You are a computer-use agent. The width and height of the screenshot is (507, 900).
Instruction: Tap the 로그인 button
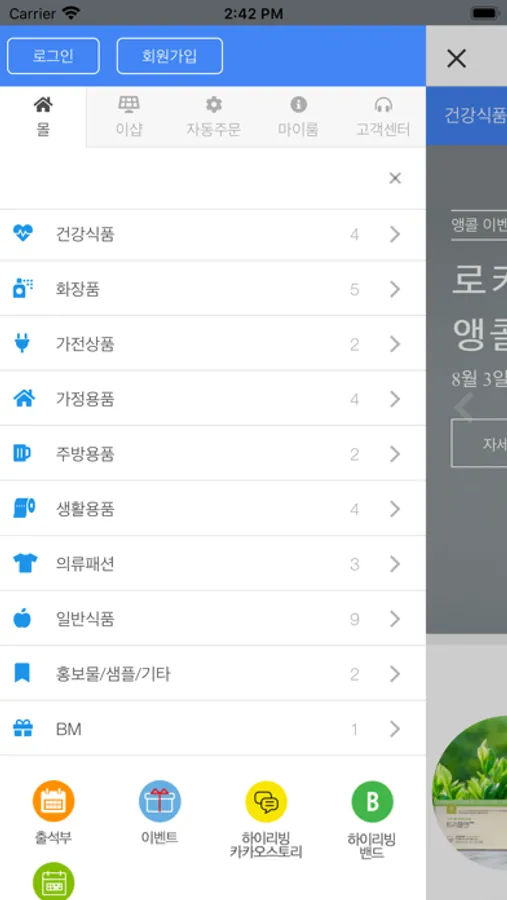(x=53, y=56)
